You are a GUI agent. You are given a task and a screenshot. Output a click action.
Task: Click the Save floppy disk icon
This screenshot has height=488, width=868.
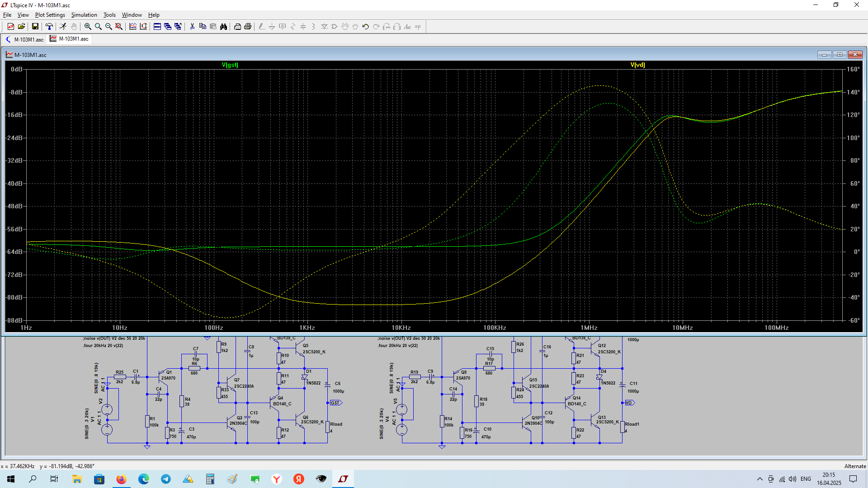click(35, 27)
